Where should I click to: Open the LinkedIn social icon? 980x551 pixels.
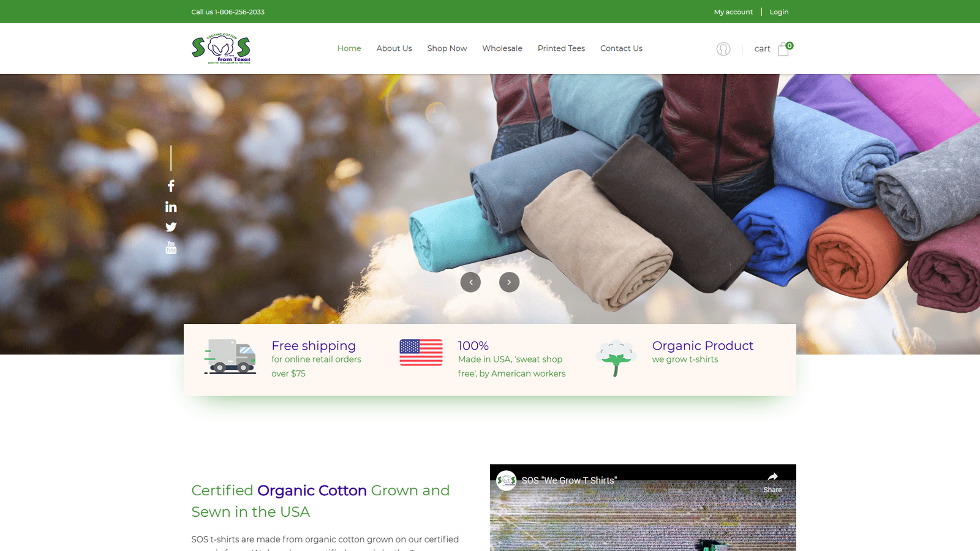[171, 206]
